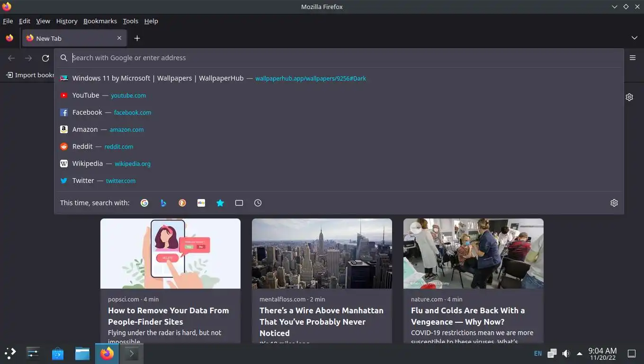Go forward one page arrow
The image size is (644, 364).
pyautogui.click(x=28, y=58)
